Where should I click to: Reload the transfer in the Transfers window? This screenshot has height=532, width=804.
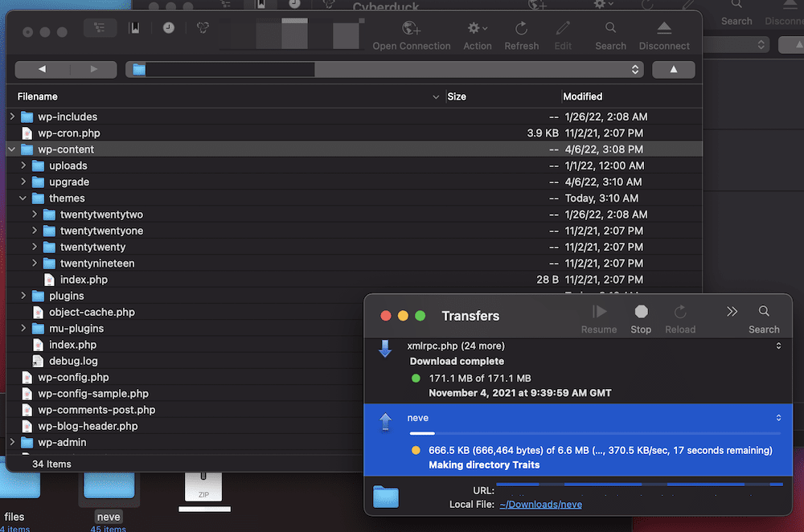pyautogui.click(x=680, y=317)
